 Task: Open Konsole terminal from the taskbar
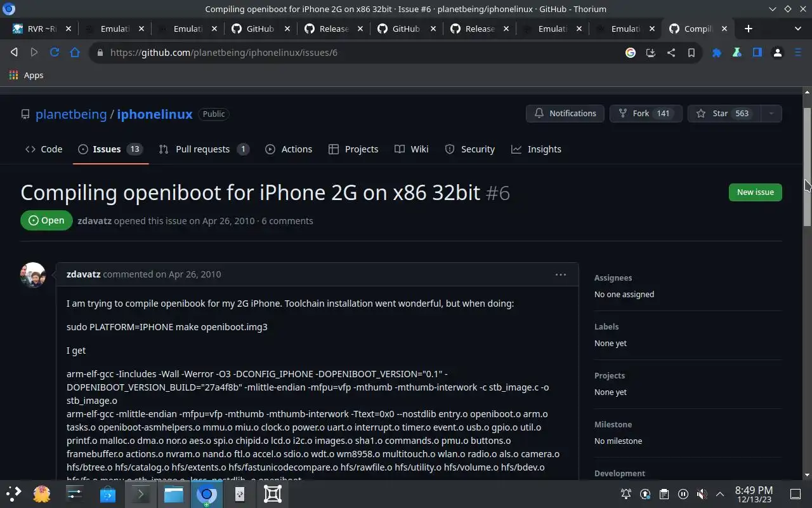point(141,494)
